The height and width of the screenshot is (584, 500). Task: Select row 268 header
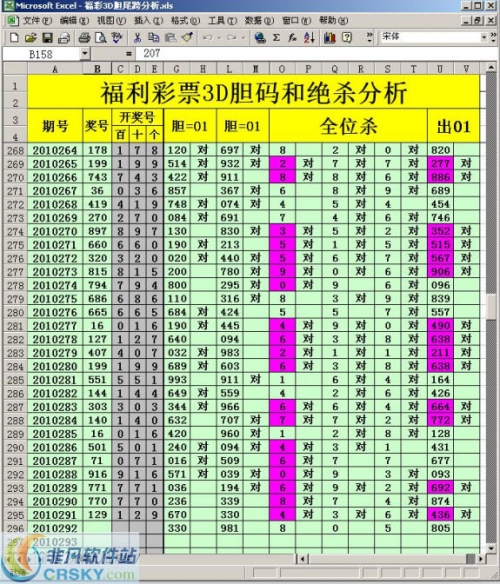15,150
